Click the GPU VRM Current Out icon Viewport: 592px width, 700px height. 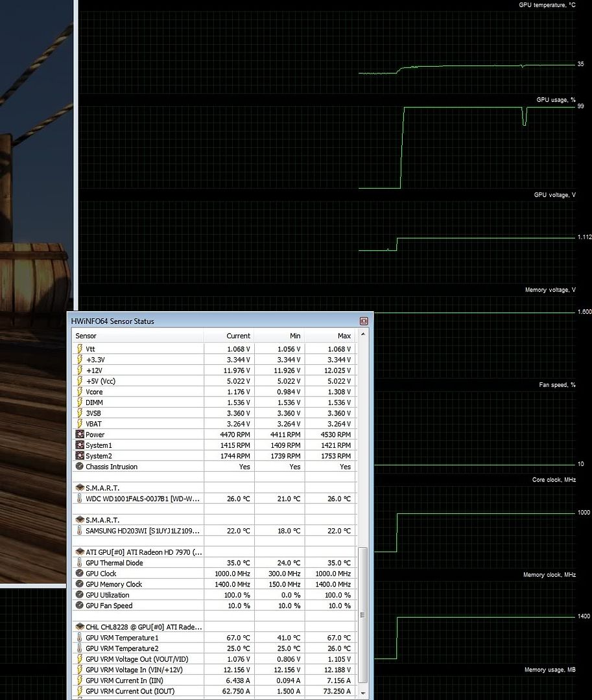pos(80,692)
